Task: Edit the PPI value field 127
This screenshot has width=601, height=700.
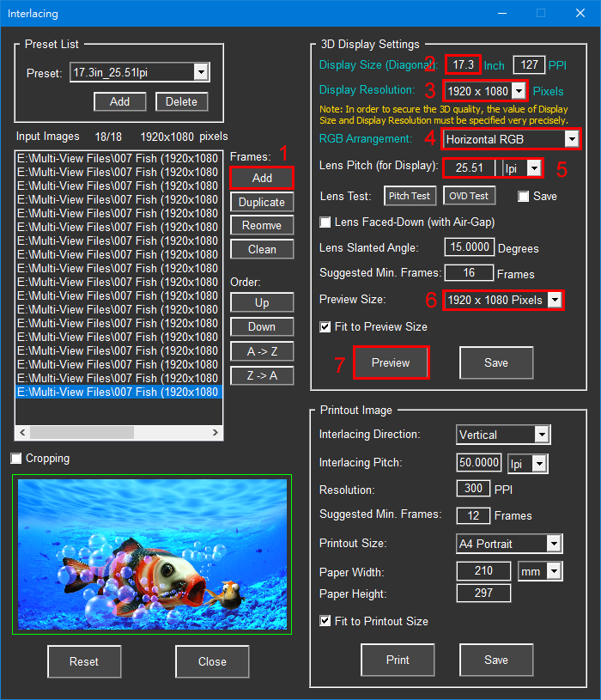Action: (529, 65)
